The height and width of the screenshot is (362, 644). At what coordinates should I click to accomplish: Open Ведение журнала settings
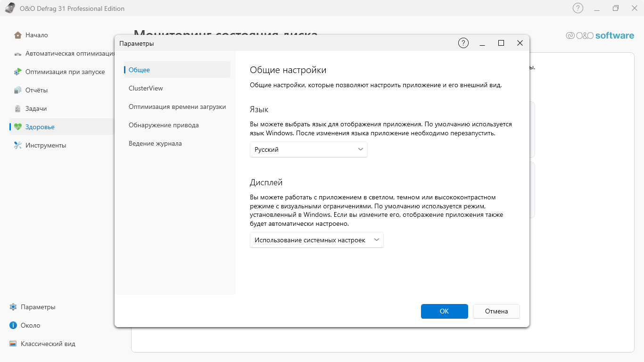(177, 143)
